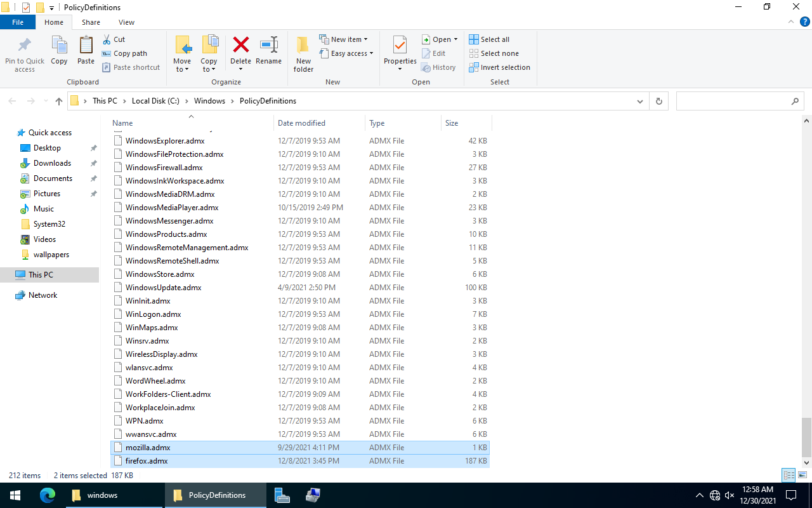The height and width of the screenshot is (508, 812).
Task: Expand the Easy access dropdown
Action: point(371,53)
